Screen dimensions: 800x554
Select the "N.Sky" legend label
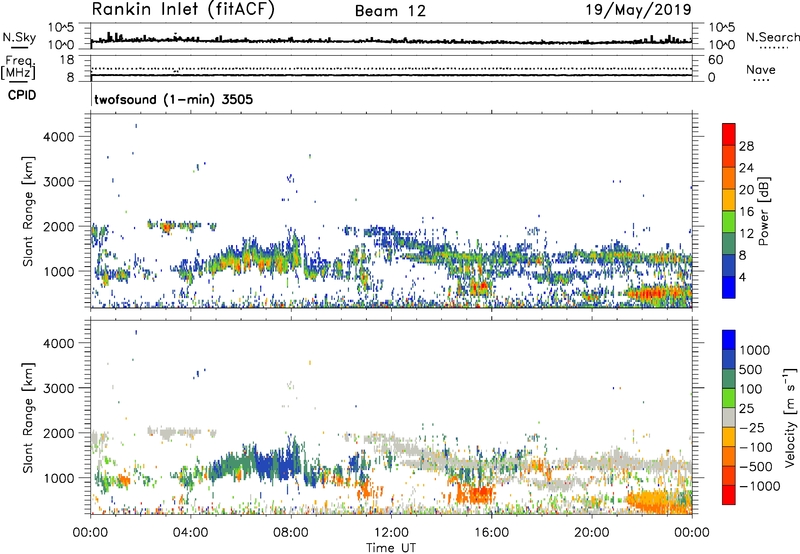pos(19,37)
